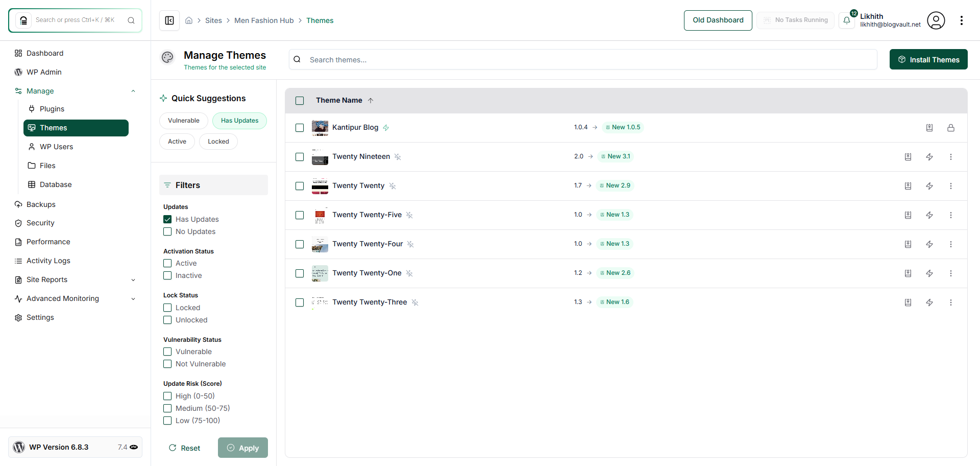Check the select-all themes checkbox
980x466 pixels.
pos(300,101)
